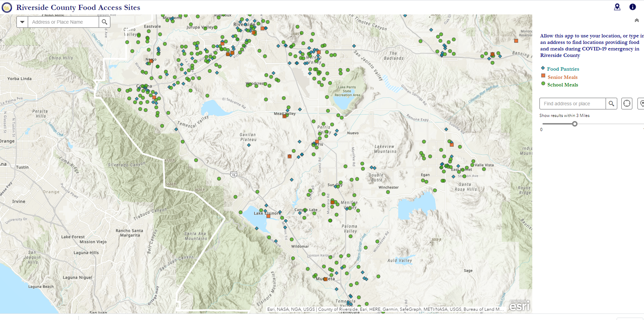Select the Food Pantry diamond below Gavilan Plateau
Image resolution: width=644 pixels, height=320 pixels.
pyautogui.click(x=249, y=145)
